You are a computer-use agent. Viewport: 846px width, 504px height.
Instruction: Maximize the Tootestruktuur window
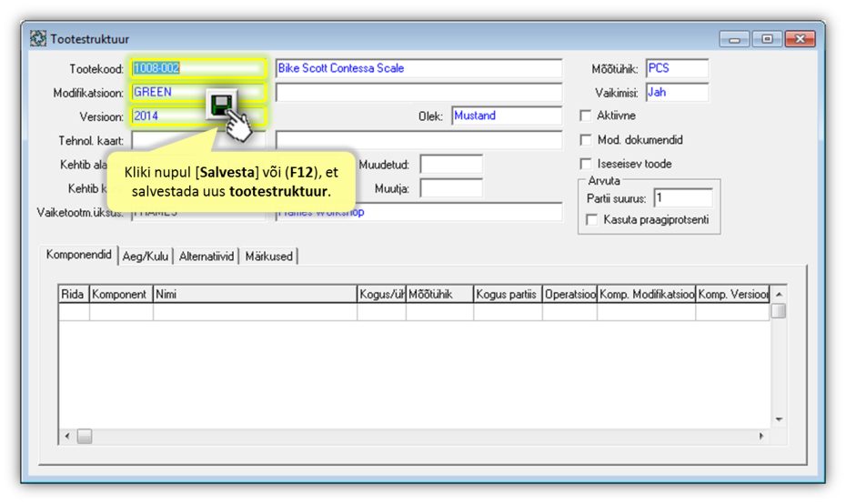[767, 39]
